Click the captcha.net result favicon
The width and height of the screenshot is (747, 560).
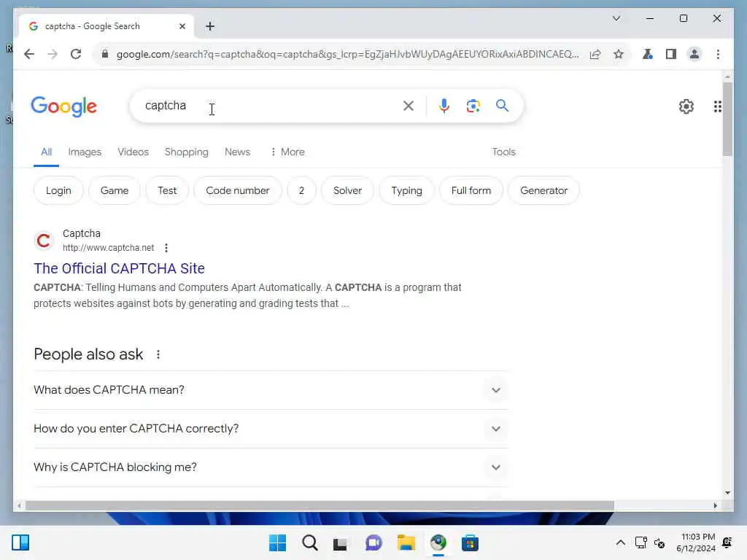(x=43, y=241)
